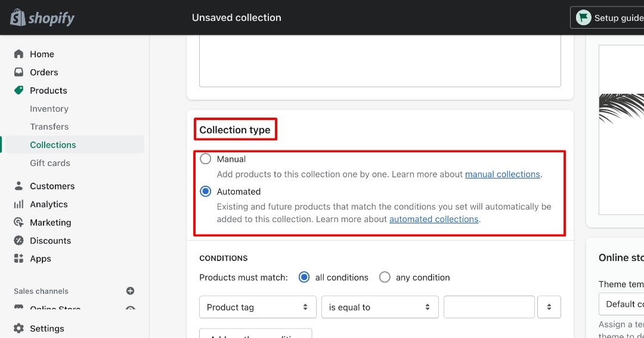Open Customers in the sidebar
644x338 pixels.
pyautogui.click(x=52, y=186)
